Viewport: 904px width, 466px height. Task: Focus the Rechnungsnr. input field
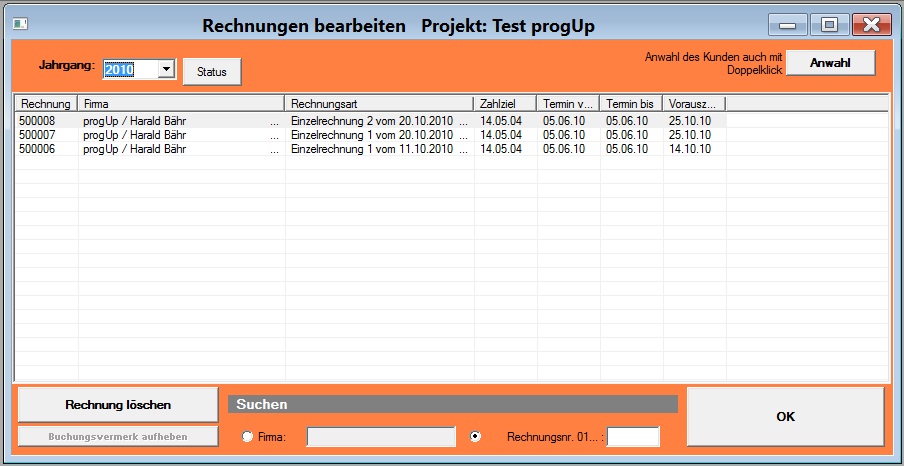tap(633, 437)
